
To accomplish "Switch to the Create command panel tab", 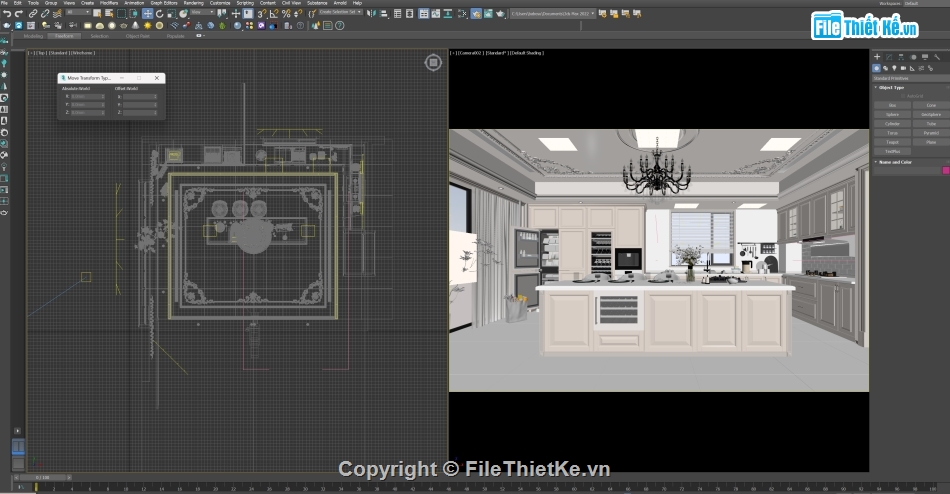I will pos(877,57).
